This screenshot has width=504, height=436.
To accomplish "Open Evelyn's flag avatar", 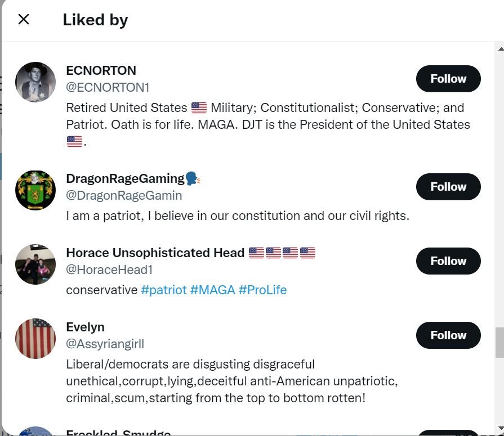I will point(35,339).
